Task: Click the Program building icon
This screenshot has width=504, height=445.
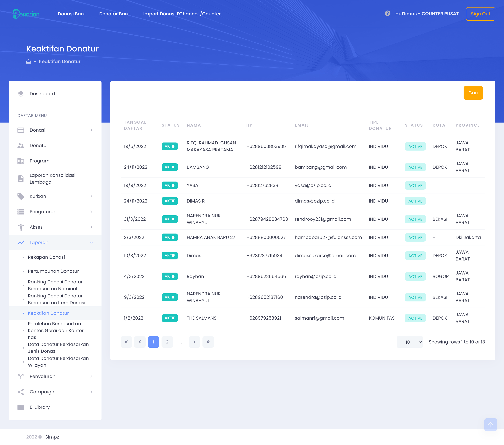Action: [21, 161]
